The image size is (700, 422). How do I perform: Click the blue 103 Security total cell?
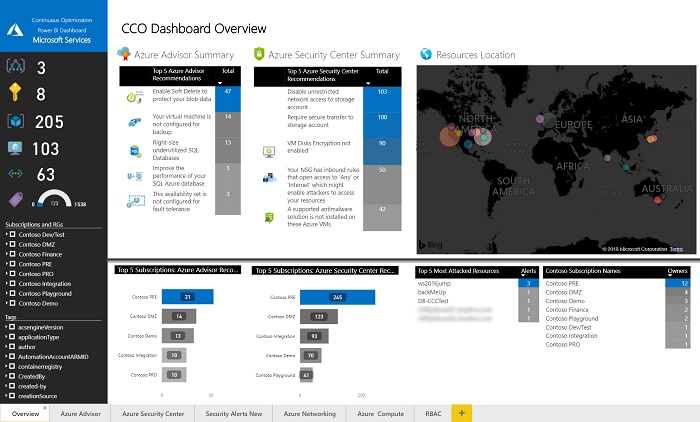[x=382, y=99]
